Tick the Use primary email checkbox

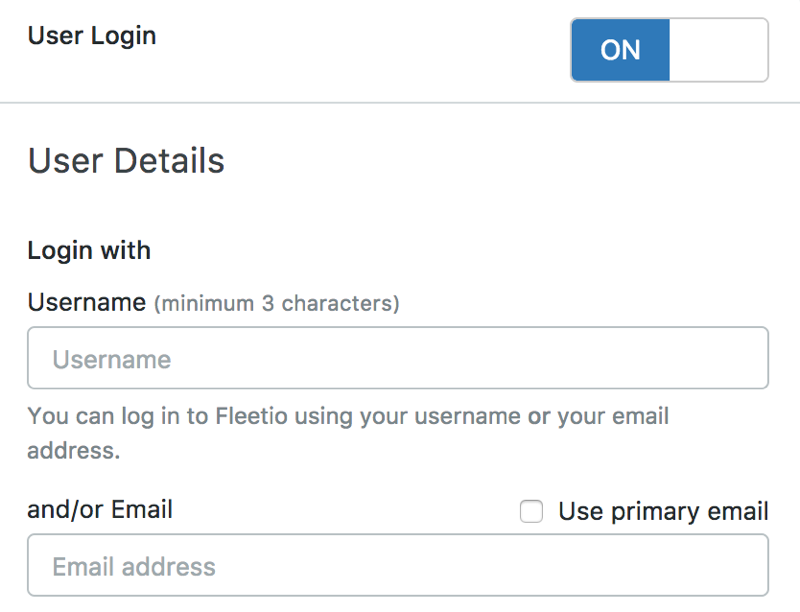[x=532, y=512]
